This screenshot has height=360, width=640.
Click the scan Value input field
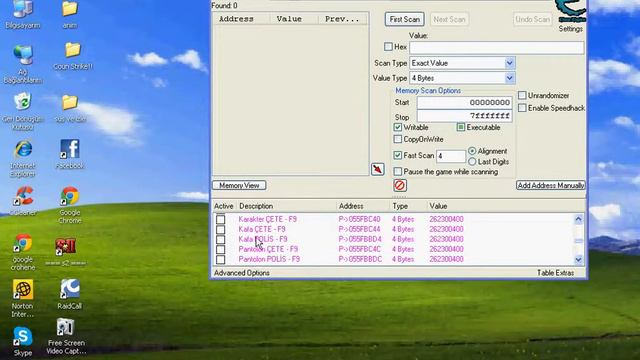click(497, 47)
